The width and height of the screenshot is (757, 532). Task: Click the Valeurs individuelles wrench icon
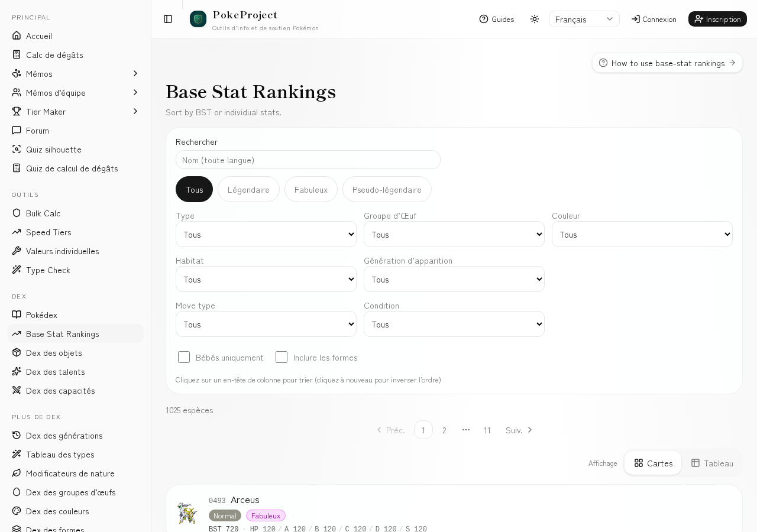(x=17, y=251)
